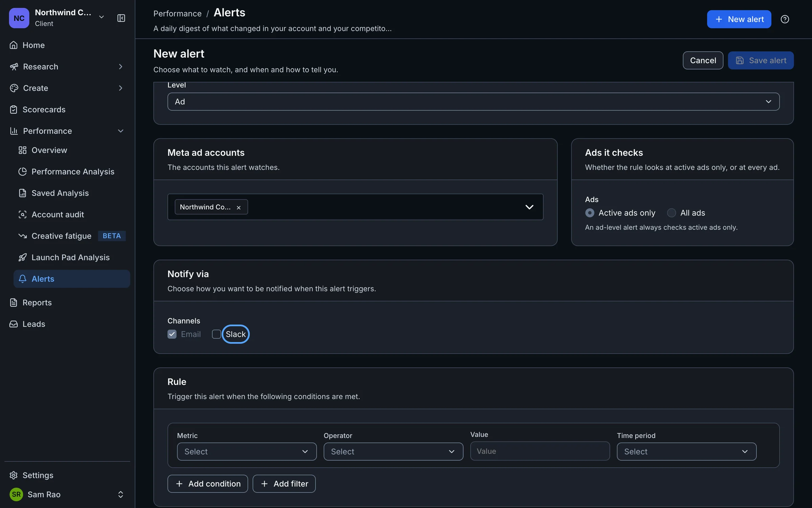Open Account audit in the sidebar
The image size is (812, 508).
coord(72,214)
